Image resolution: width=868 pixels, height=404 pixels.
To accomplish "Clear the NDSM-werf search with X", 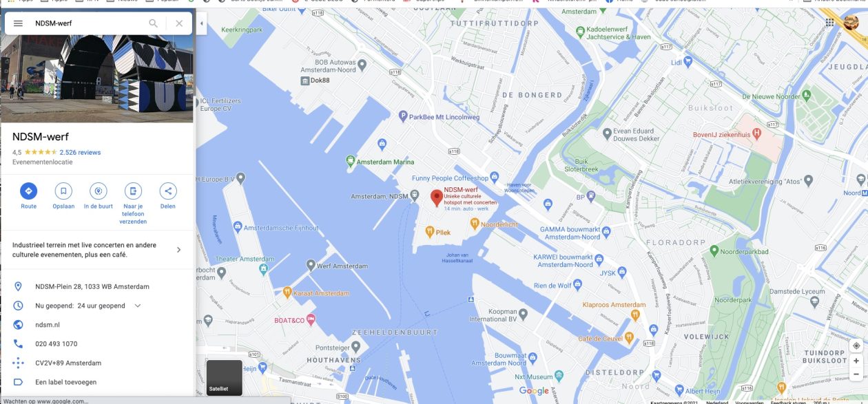I will (x=179, y=23).
